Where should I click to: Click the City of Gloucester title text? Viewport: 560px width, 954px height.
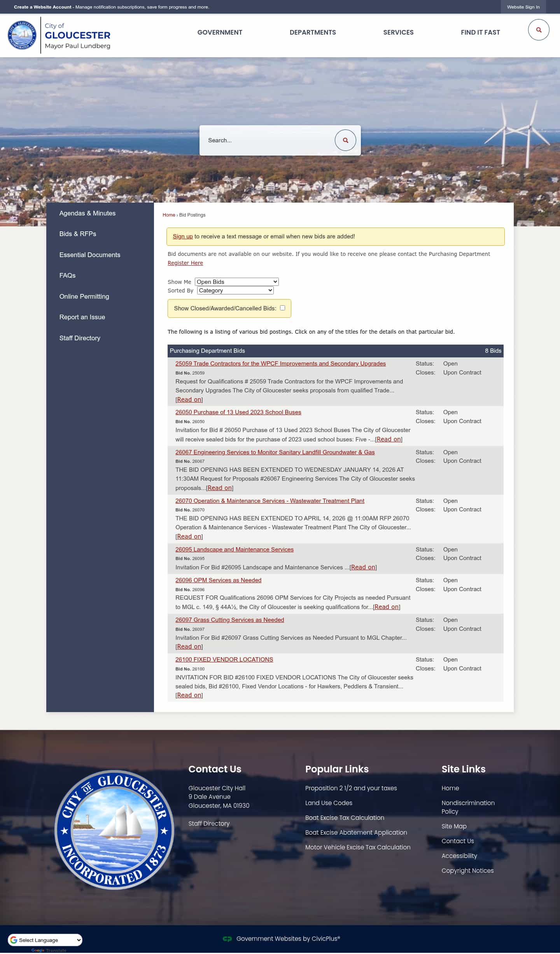click(x=77, y=31)
